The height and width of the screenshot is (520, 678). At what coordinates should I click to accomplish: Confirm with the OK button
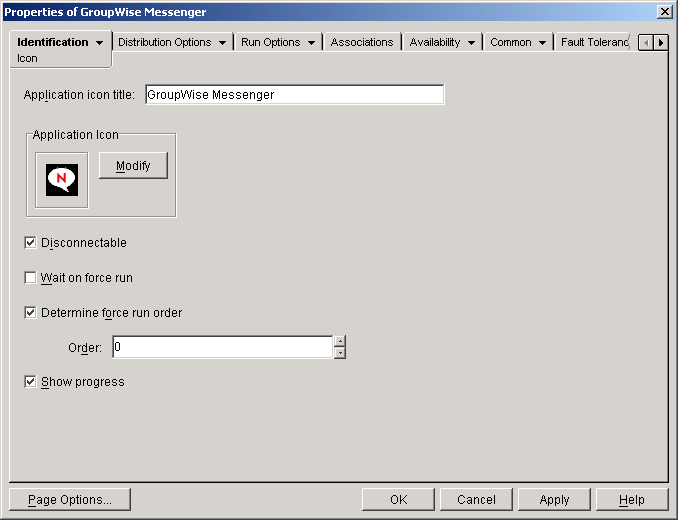coord(398,500)
